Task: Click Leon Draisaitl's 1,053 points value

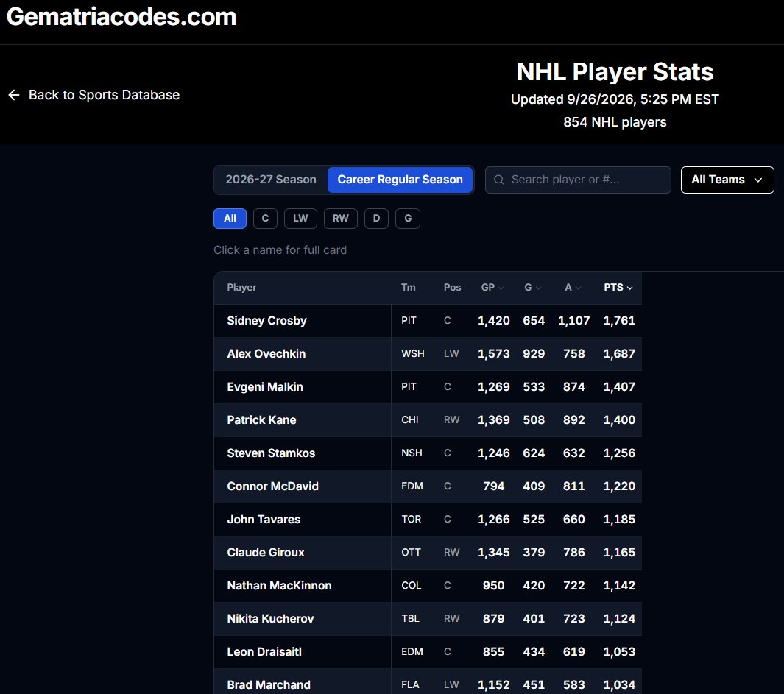Action: (619, 651)
